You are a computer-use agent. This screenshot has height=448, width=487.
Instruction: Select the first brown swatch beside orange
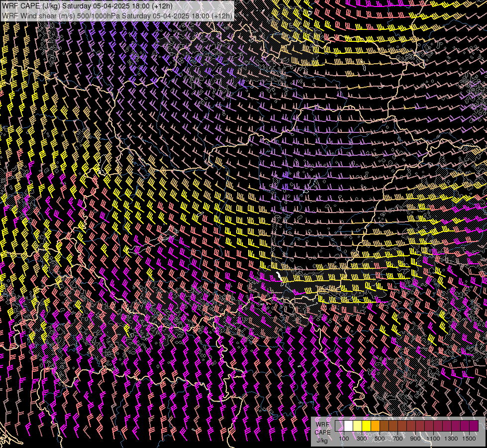click(384, 426)
